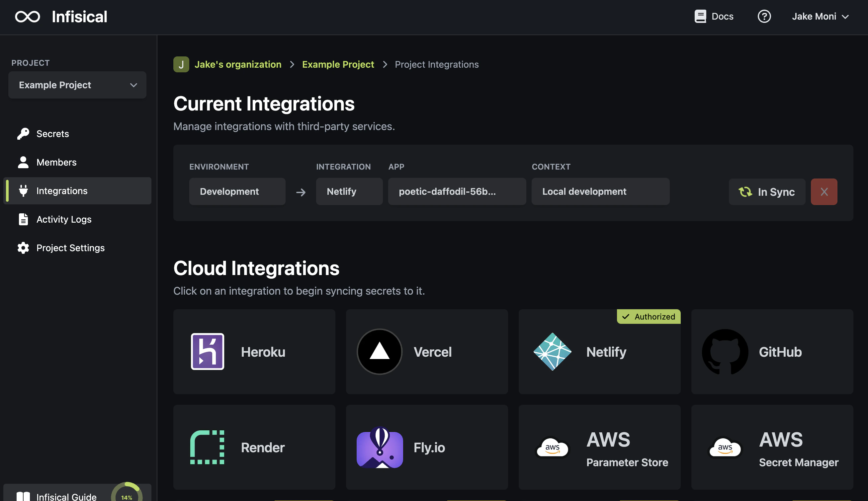
Task: Click Jake's organization breadcrumb link
Action: point(237,64)
